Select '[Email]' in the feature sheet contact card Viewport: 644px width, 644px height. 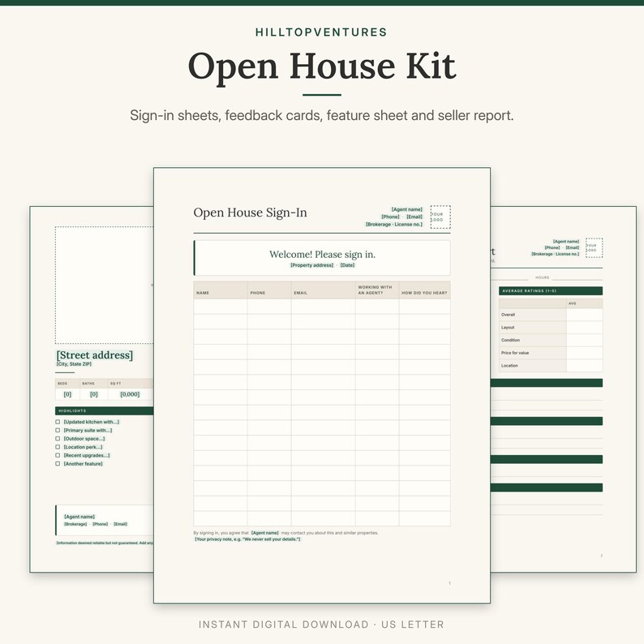(120, 524)
